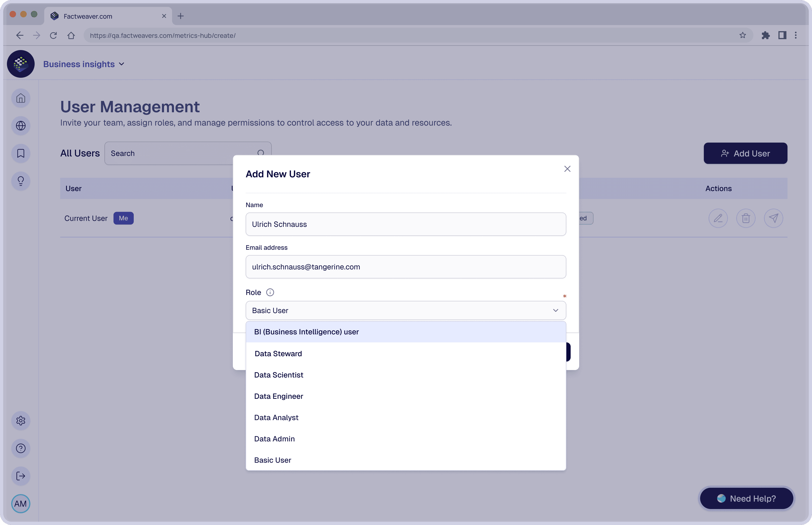Viewport: 812px width, 525px height.
Task: Click the Current User name cell
Action: point(86,218)
